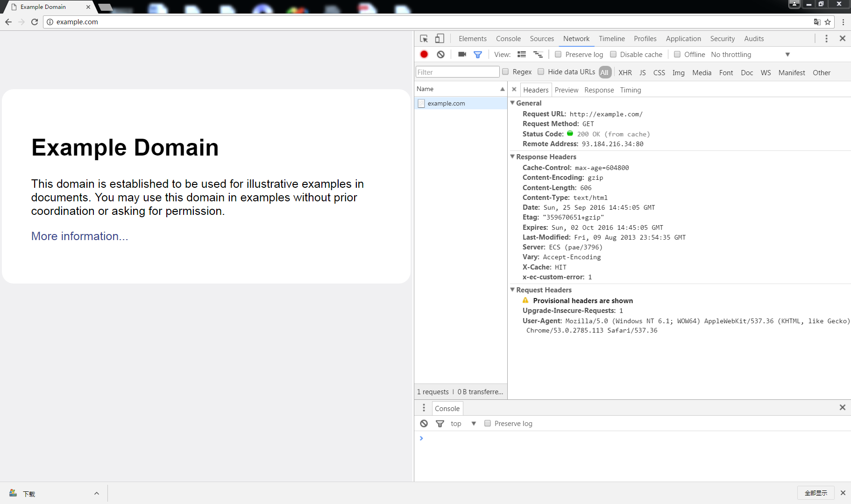The image size is (851, 504).
Task: Click the console prompt input line
Action: tap(635, 438)
